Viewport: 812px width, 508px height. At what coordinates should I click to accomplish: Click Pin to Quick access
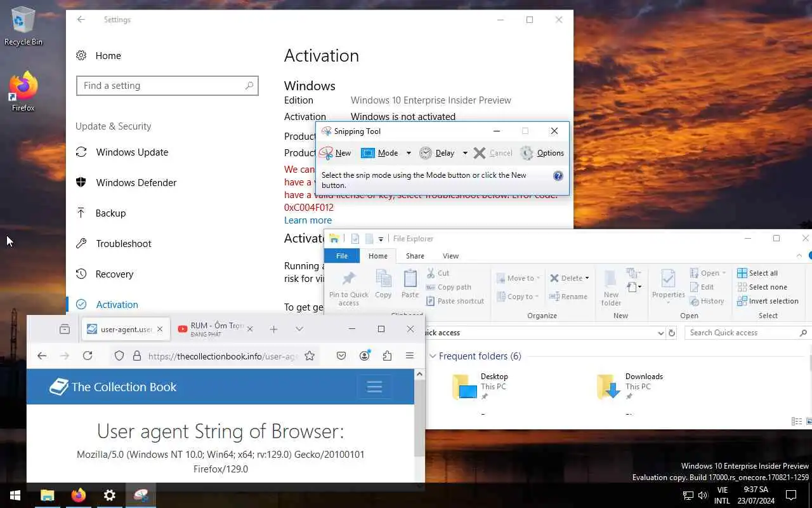[x=348, y=288]
